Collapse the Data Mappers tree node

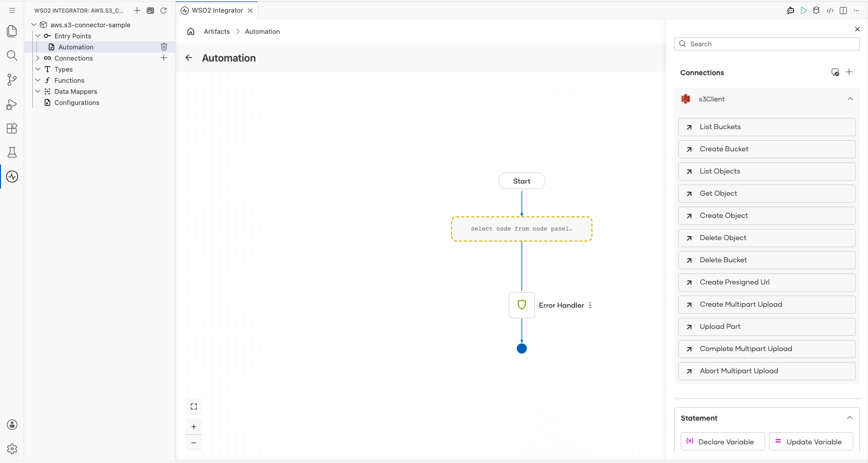coord(38,91)
